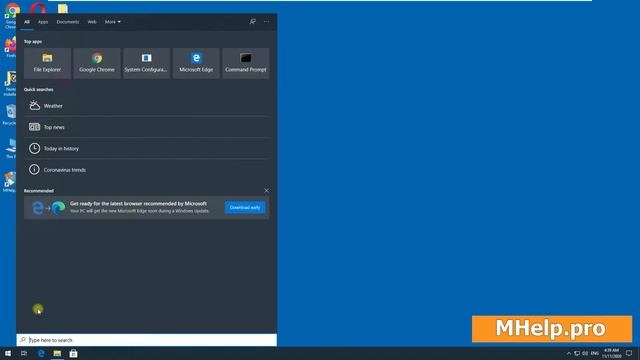Open the volume tray icon
This screenshot has width=640, height=360.
pos(585,353)
